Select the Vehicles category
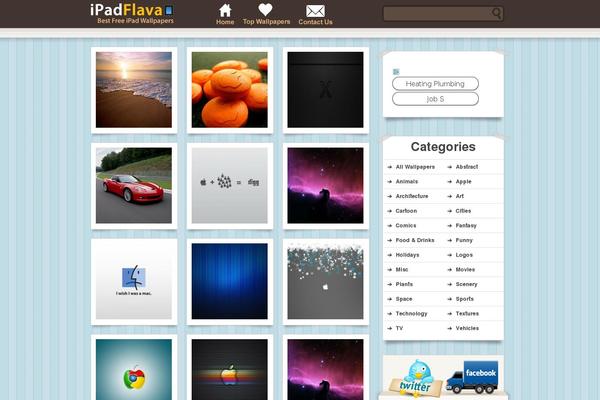The height and width of the screenshot is (400, 600). [x=467, y=328]
